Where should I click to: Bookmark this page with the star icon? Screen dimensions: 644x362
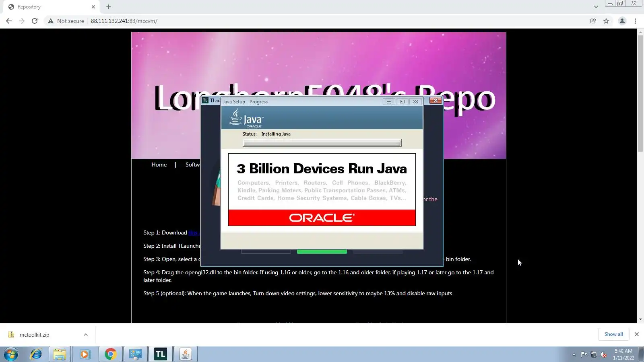(x=606, y=21)
